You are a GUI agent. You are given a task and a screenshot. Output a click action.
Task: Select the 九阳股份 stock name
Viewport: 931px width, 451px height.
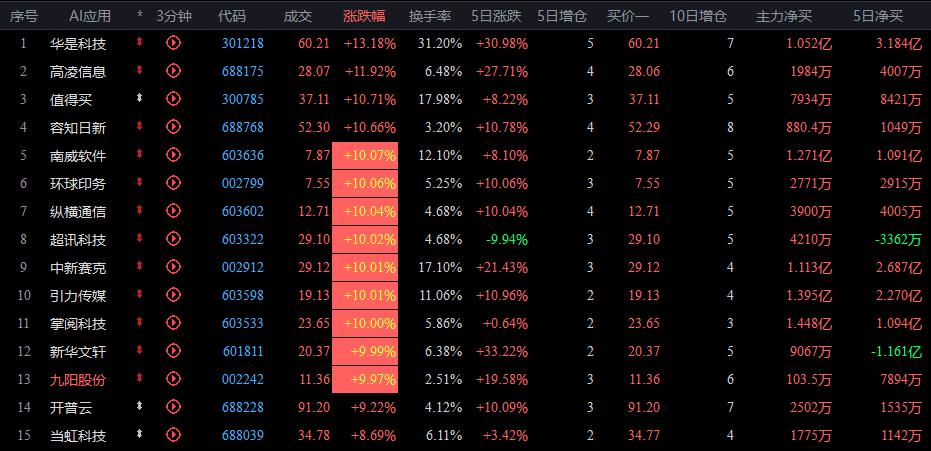point(78,379)
